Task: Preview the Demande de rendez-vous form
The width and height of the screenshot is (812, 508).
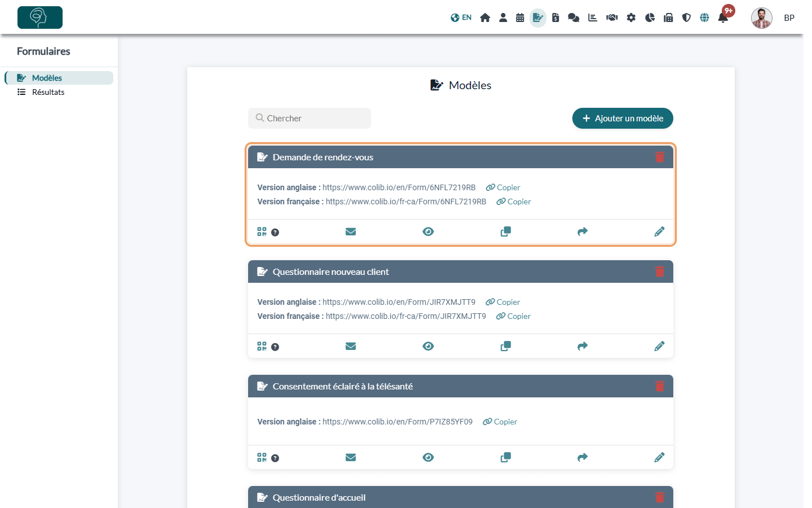Action: [x=428, y=231]
